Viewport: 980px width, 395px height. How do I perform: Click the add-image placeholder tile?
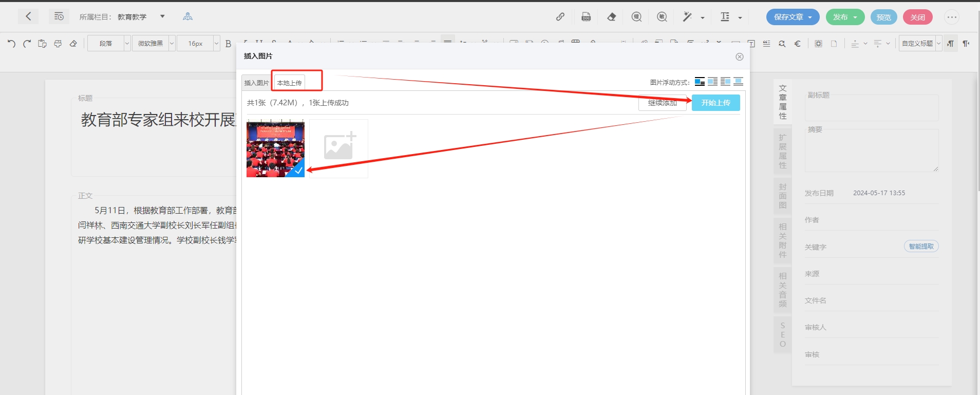(x=338, y=148)
